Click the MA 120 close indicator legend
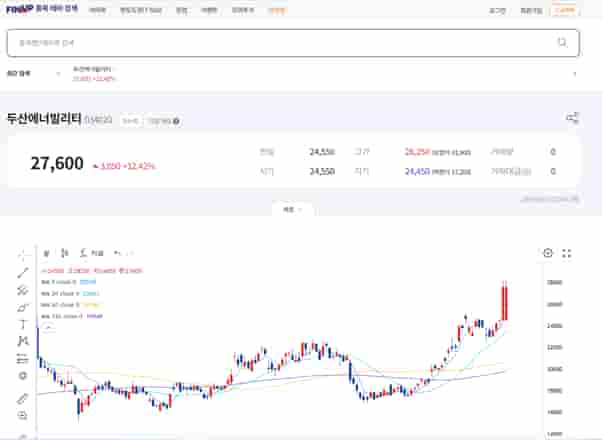602x440 pixels. click(72, 316)
